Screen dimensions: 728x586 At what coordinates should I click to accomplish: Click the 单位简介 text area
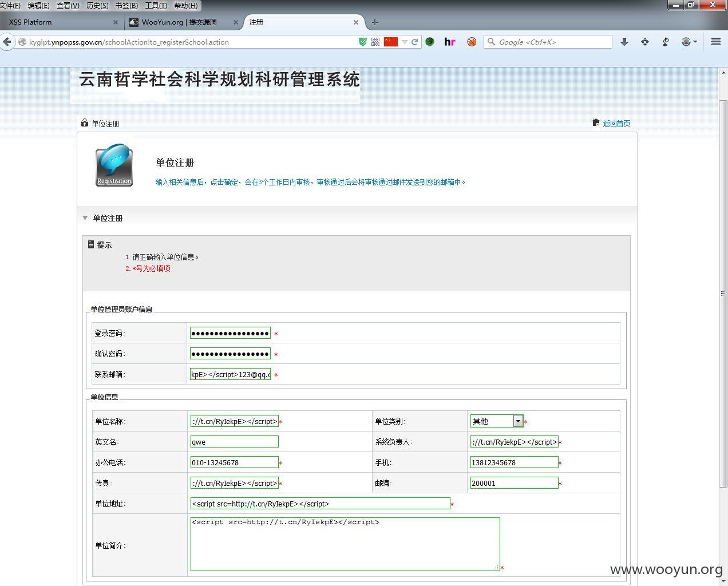tap(345, 544)
